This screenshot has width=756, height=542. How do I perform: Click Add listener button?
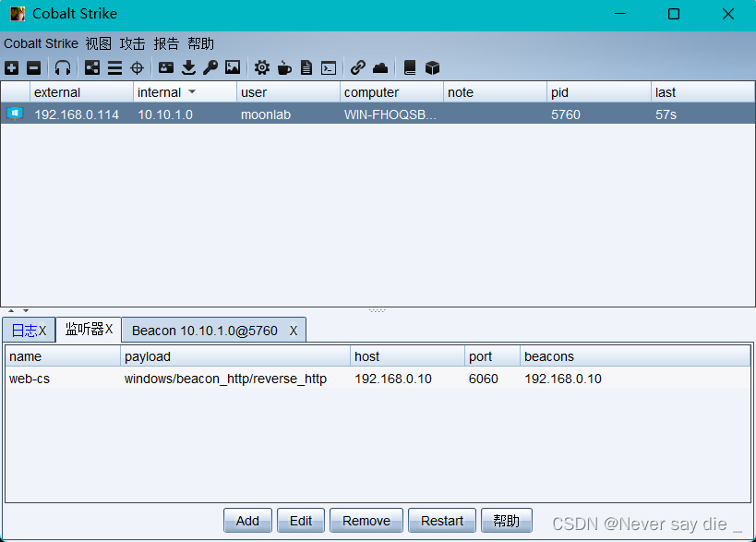point(247,521)
